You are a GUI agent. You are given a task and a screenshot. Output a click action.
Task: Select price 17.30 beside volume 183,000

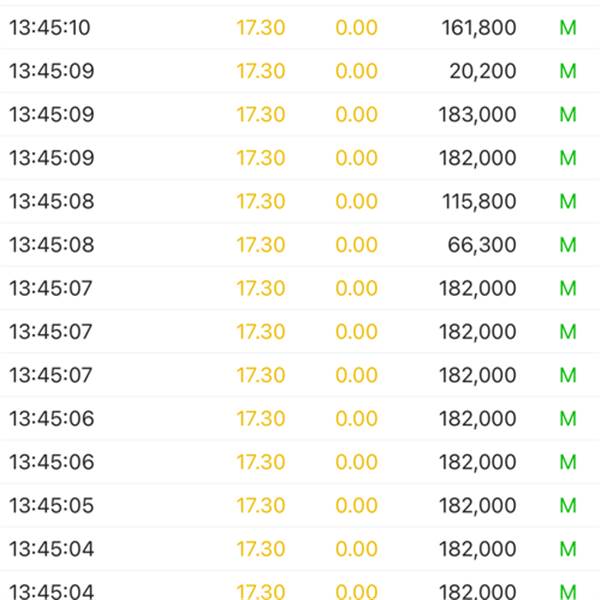pos(261,115)
